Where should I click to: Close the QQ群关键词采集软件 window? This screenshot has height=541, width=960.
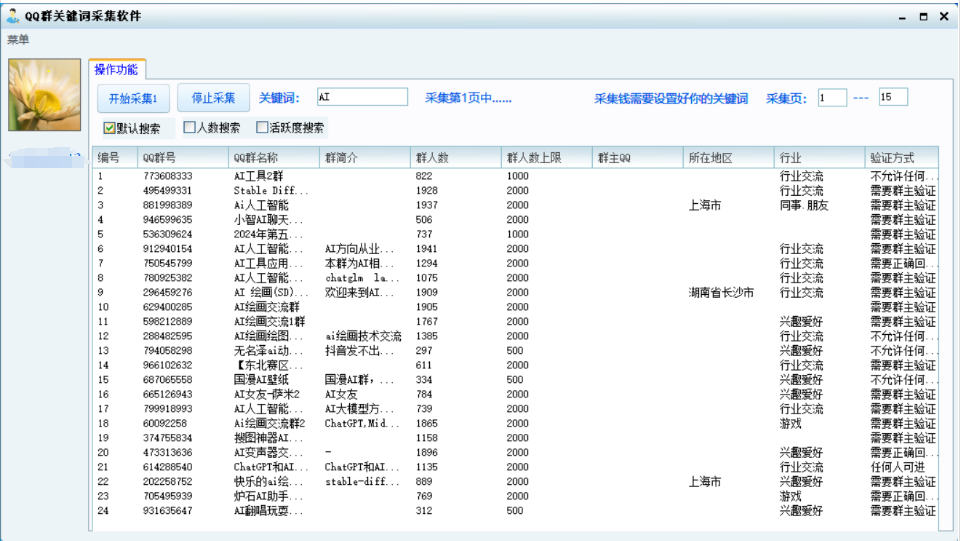[x=944, y=17]
